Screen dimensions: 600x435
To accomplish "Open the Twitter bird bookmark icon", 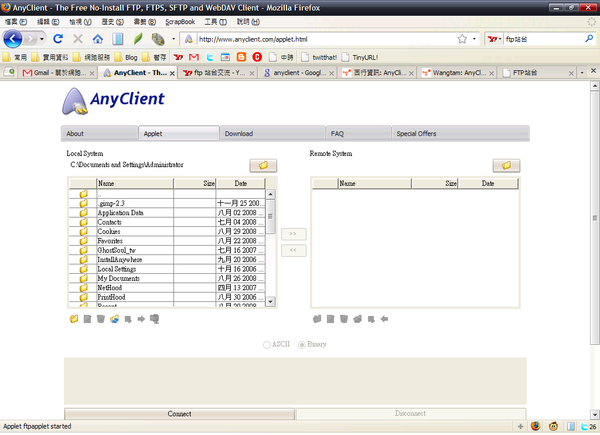I will (210, 57).
